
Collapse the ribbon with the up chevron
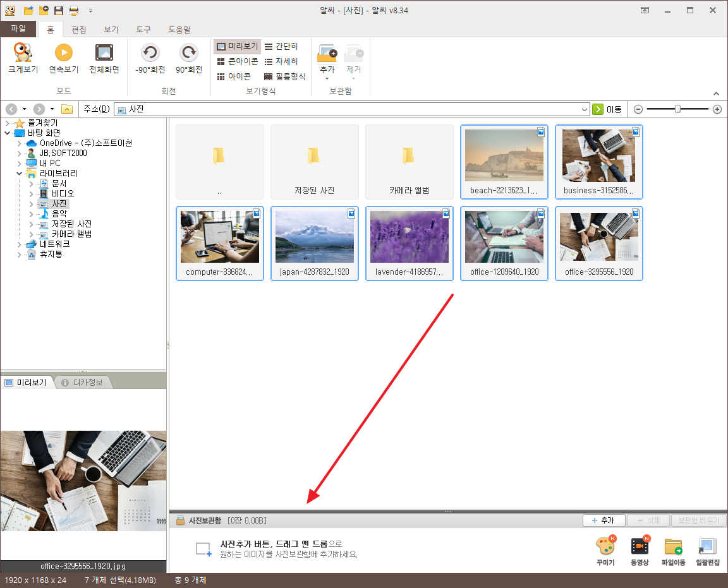point(717,93)
